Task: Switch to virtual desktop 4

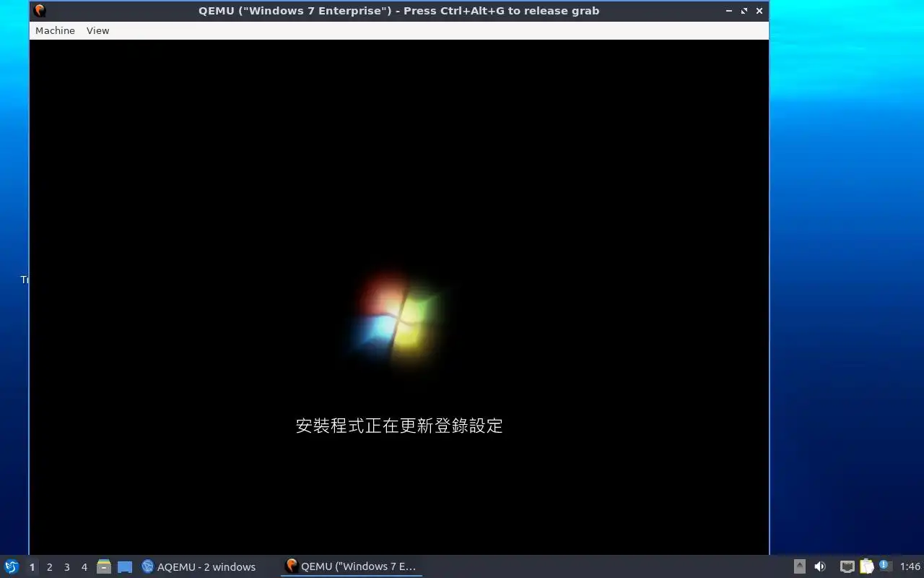Action: tap(84, 567)
